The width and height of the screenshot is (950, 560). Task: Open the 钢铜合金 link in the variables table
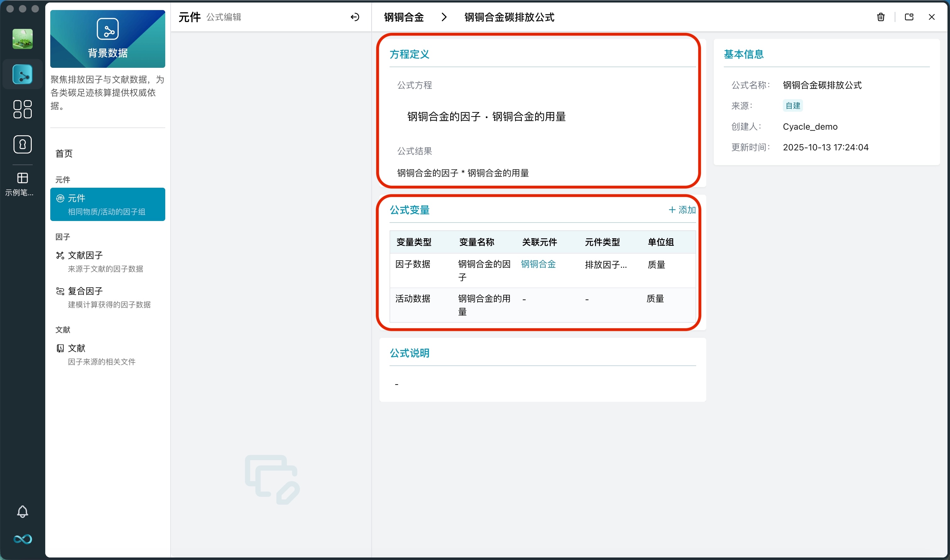point(538,264)
